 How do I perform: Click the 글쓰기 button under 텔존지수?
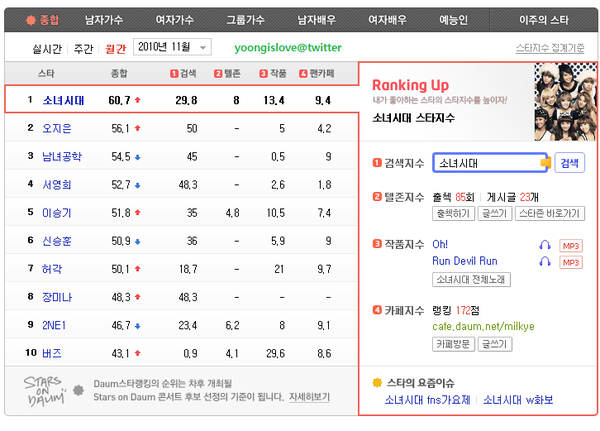tap(495, 214)
